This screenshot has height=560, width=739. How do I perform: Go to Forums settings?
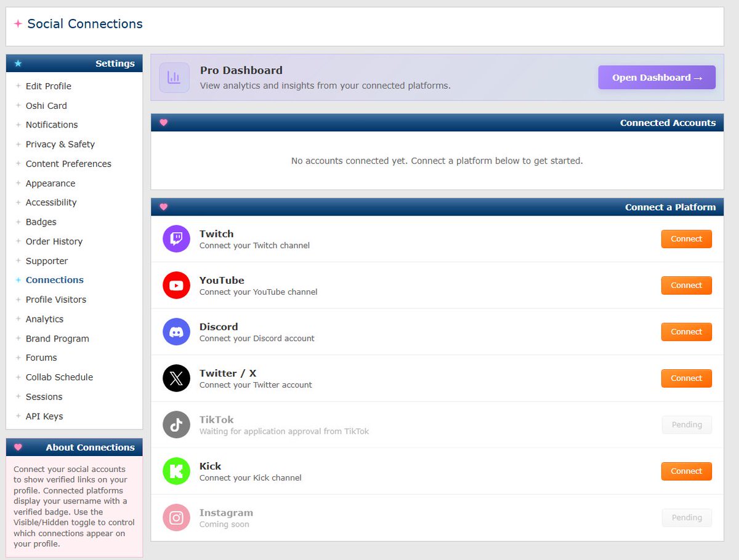pyautogui.click(x=41, y=358)
